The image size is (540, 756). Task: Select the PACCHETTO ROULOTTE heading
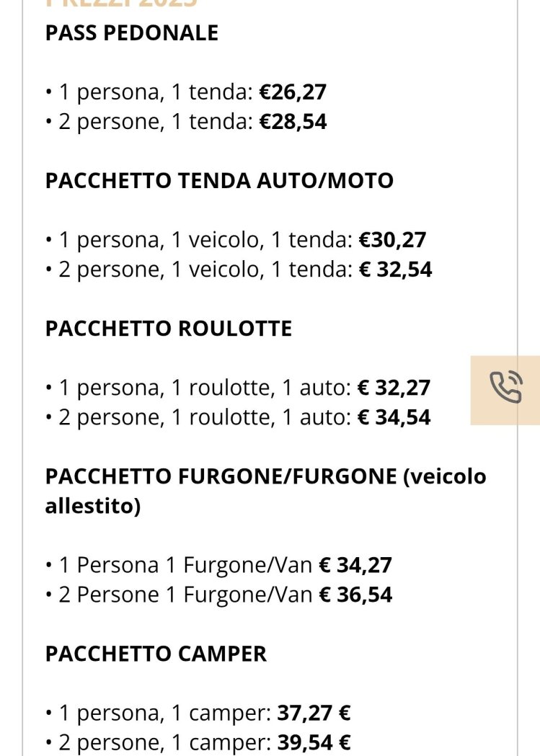(x=168, y=329)
